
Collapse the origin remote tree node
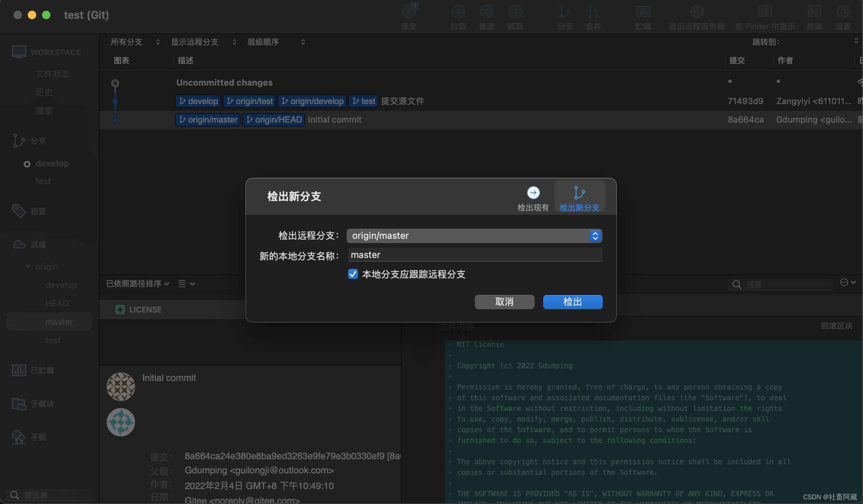click(x=28, y=266)
